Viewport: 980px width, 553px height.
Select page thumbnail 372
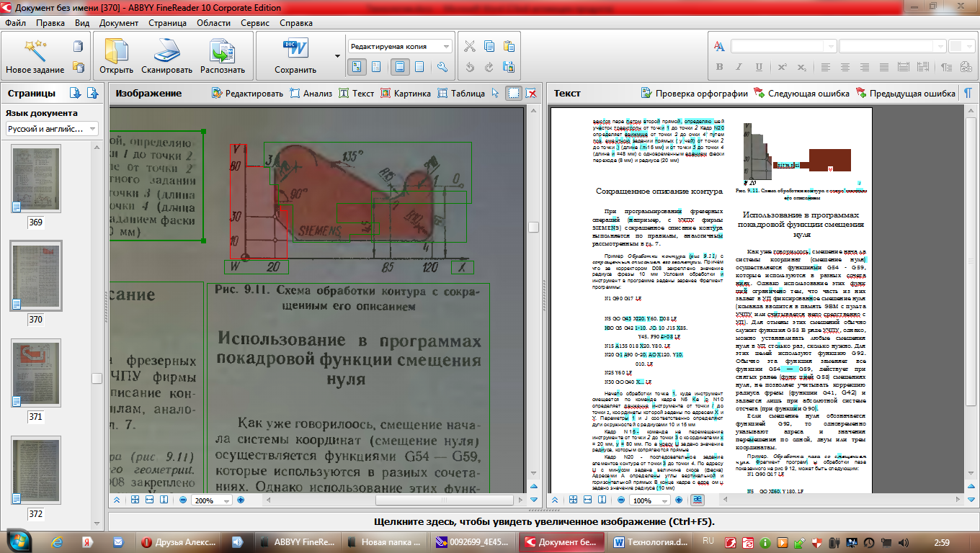[x=36, y=471]
